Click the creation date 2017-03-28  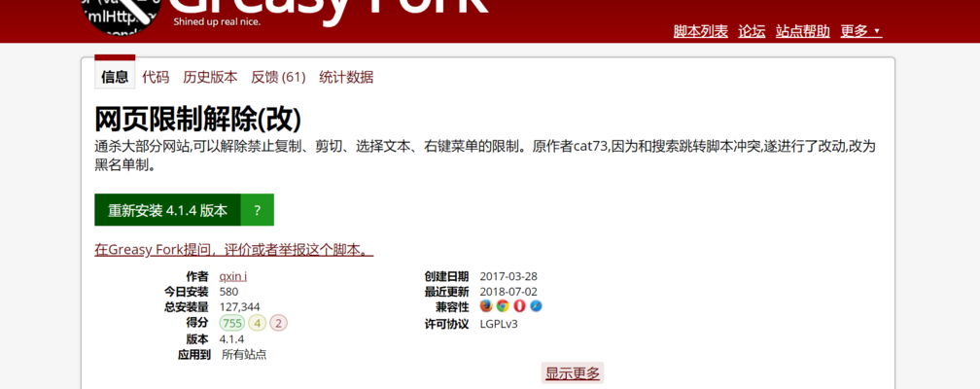pyautogui.click(x=508, y=276)
